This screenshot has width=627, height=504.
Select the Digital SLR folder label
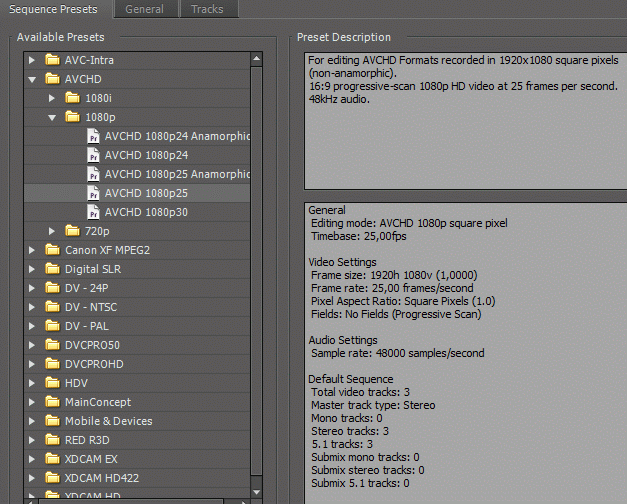tap(93, 269)
